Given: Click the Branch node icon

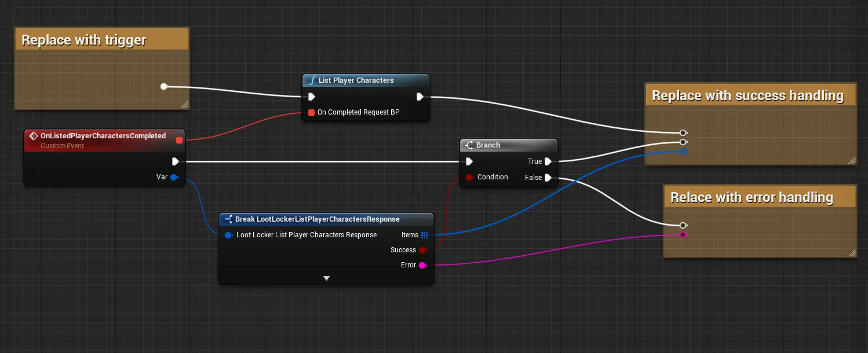Looking at the screenshot, I should point(469,145).
